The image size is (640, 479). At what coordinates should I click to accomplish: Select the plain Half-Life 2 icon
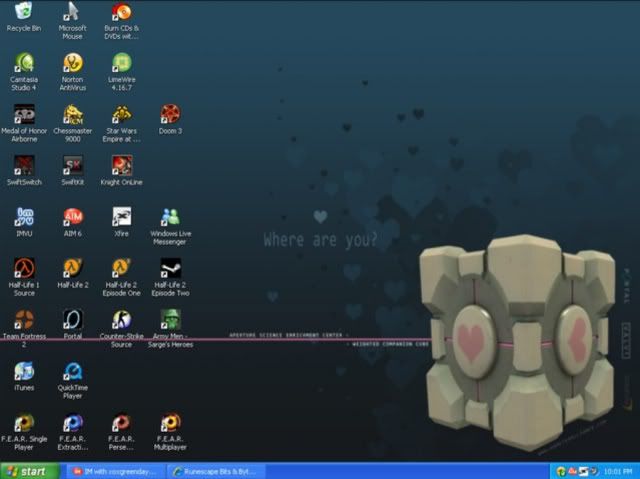pyautogui.click(x=72, y=268)
